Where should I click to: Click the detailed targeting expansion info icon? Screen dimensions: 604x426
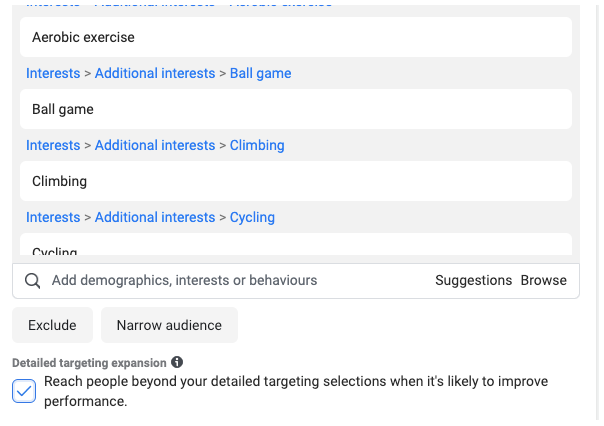pos(177,362)
